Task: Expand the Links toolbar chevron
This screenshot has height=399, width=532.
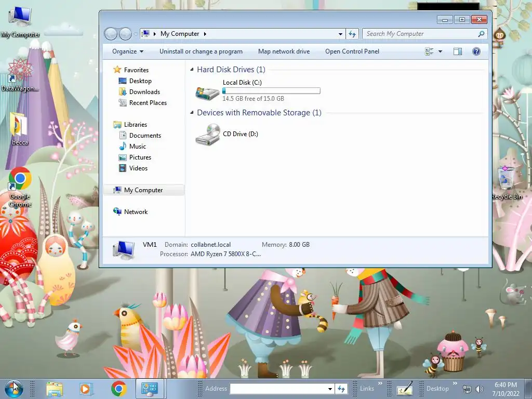Action: coord(380,383)
